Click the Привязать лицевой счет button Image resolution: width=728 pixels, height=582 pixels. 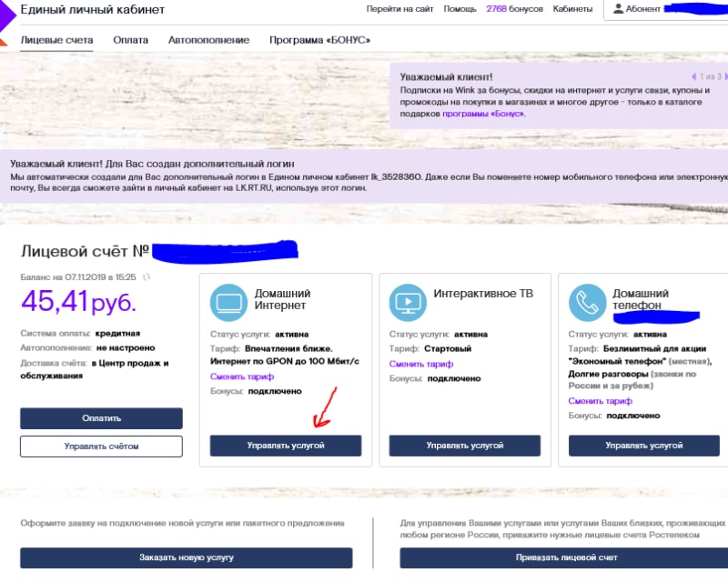[x=564, y=557]
